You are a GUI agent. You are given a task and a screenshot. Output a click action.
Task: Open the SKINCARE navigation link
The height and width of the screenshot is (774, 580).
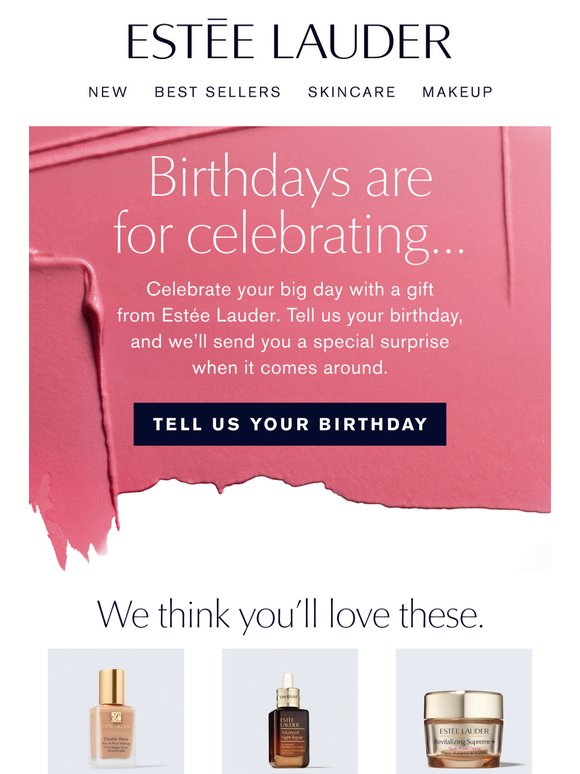tap(351, 92)
